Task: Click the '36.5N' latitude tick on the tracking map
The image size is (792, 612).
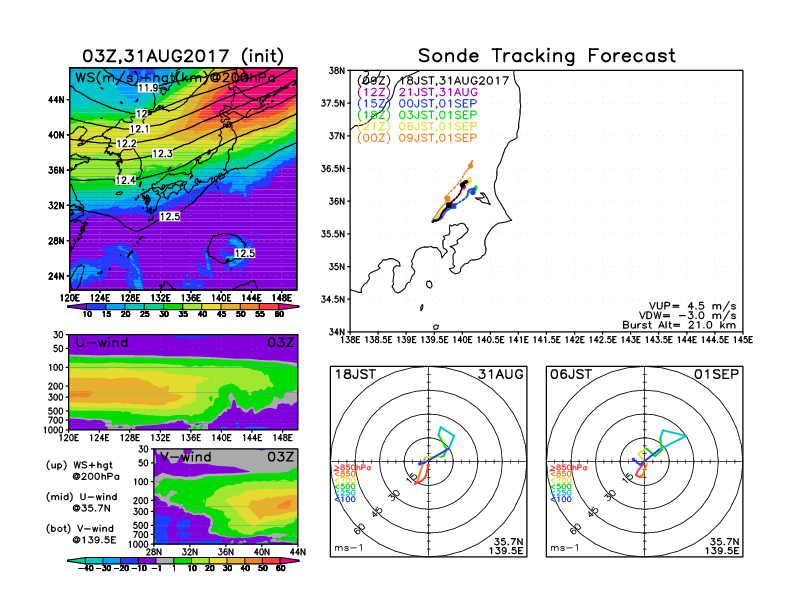Action: coord(333,169)
